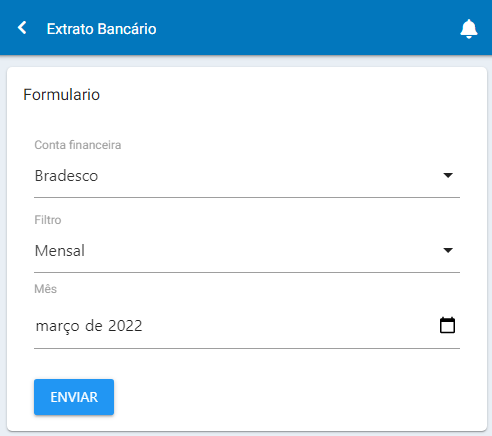Submit the form with ENVIAR
The width and height of the screenshot is (492, 436).
tap(74, 397)
